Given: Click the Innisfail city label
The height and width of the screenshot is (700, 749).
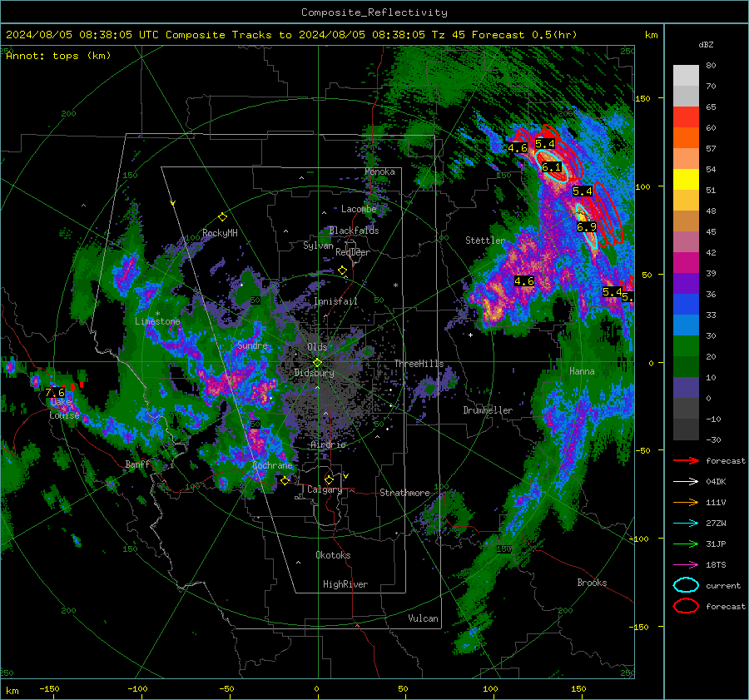Looking at the screenshot, I should [335, 301].
